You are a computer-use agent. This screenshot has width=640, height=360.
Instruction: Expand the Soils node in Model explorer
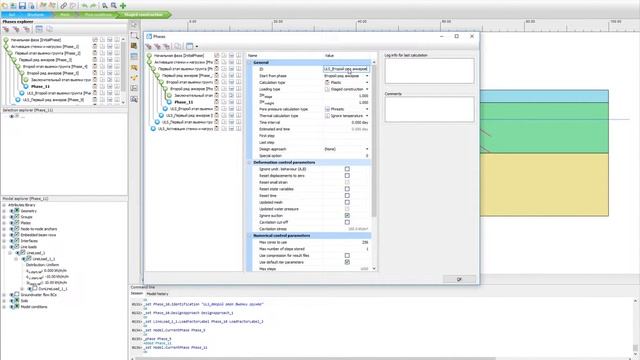[x=4, y=300]
